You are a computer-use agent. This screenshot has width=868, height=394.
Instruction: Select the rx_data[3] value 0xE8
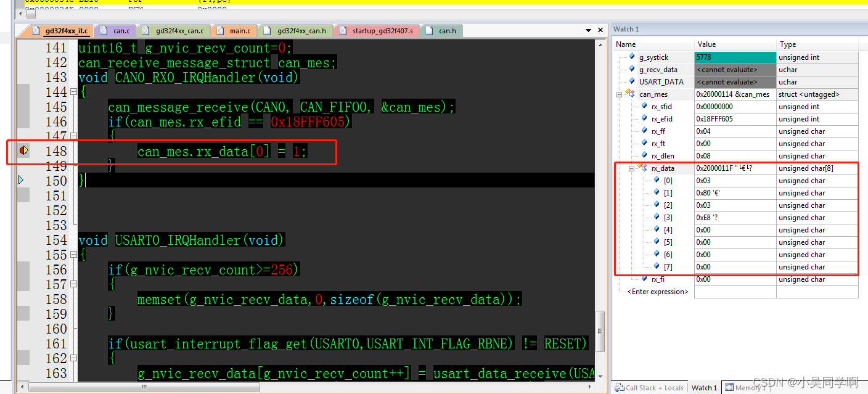[x=735, y=218]
